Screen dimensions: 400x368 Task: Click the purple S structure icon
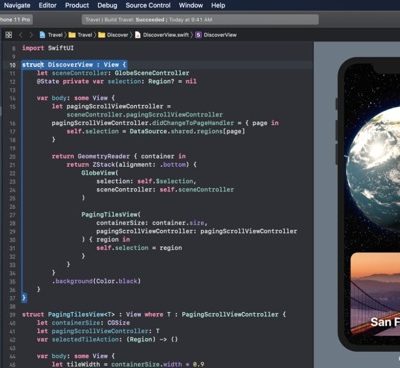(x=198, y=35)
